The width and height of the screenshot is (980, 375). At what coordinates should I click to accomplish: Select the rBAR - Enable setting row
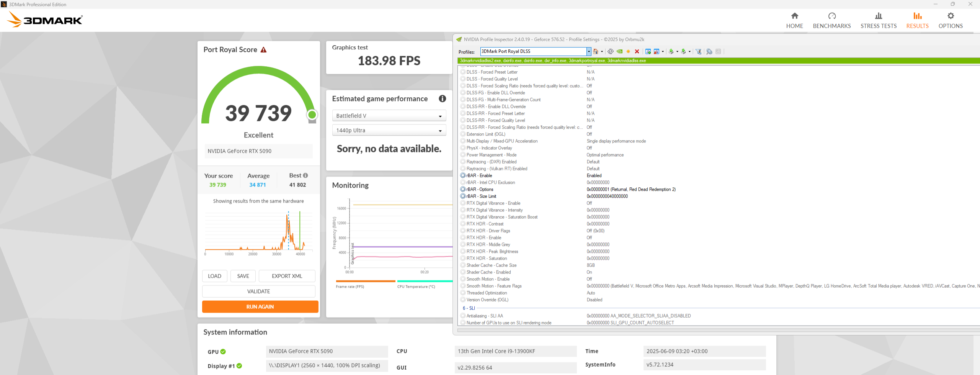[x=720, y=176]
